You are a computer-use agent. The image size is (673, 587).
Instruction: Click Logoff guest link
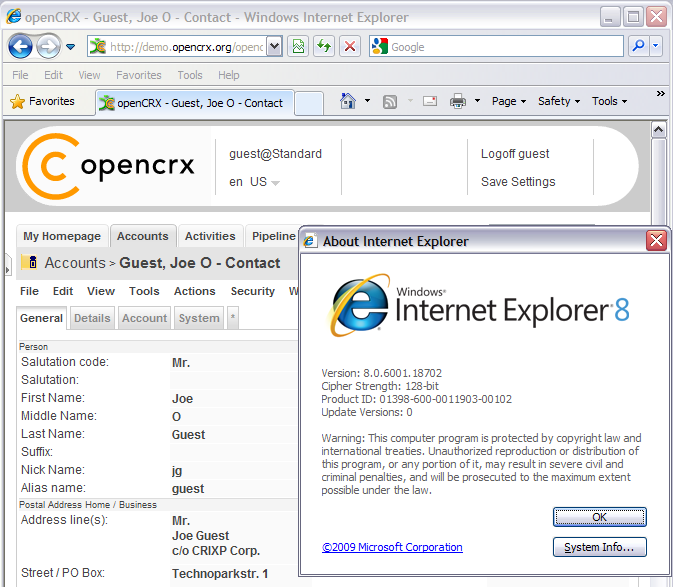515,154
